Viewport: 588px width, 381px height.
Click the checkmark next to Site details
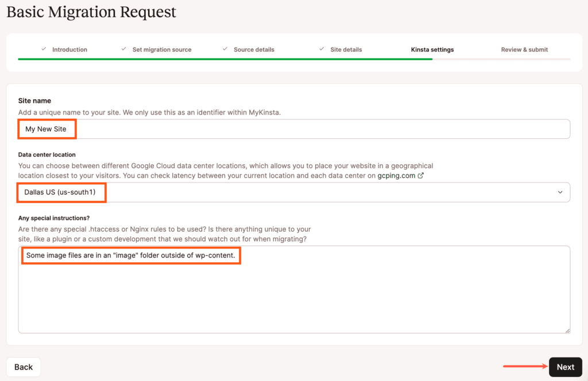[322, 49]
